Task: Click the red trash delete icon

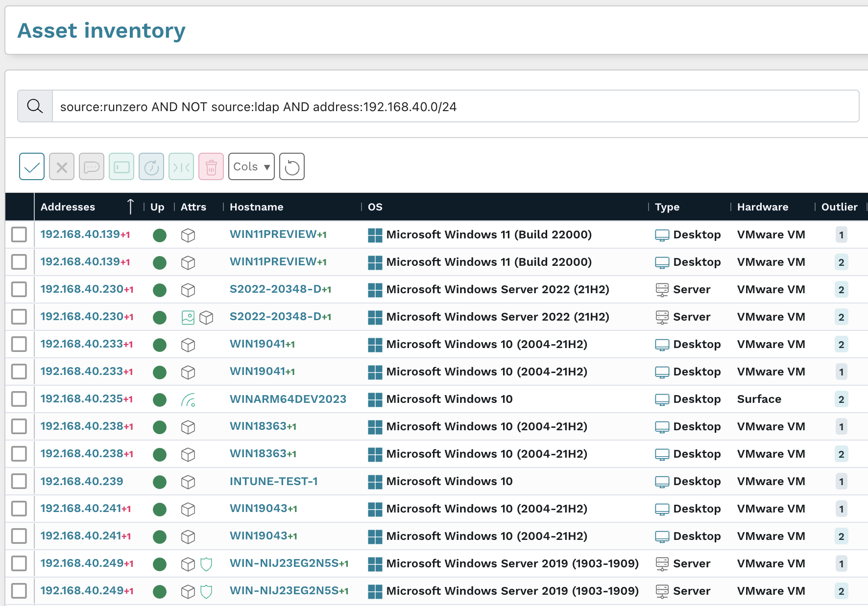Action: pos(211,166)
